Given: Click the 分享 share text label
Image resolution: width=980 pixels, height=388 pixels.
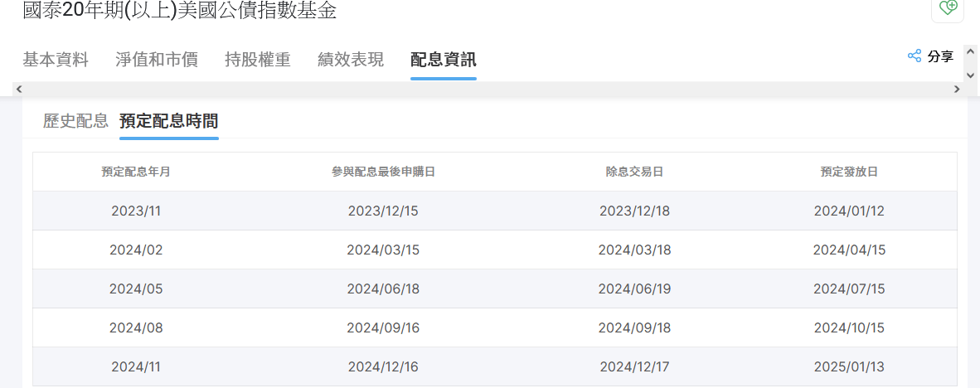Looking at the screenshot, I should pyautogui.click(x=940, y=56).
